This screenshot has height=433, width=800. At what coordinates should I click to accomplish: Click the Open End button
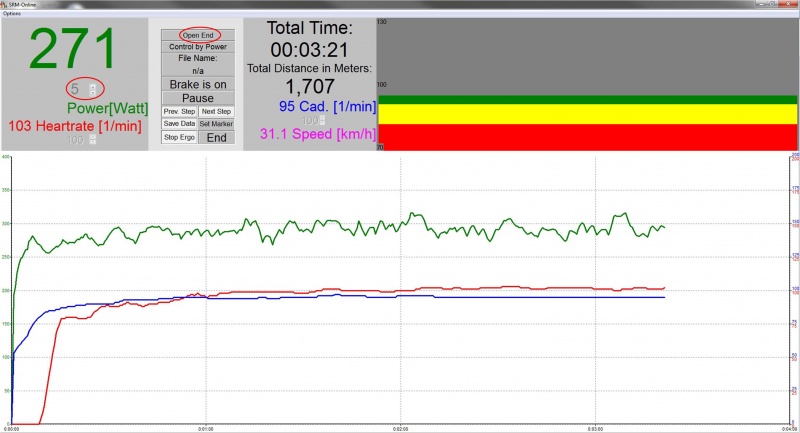click(x=198, y=35)
